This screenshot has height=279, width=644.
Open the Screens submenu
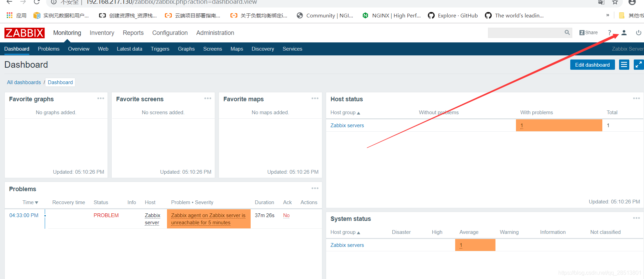click(212, 49)
